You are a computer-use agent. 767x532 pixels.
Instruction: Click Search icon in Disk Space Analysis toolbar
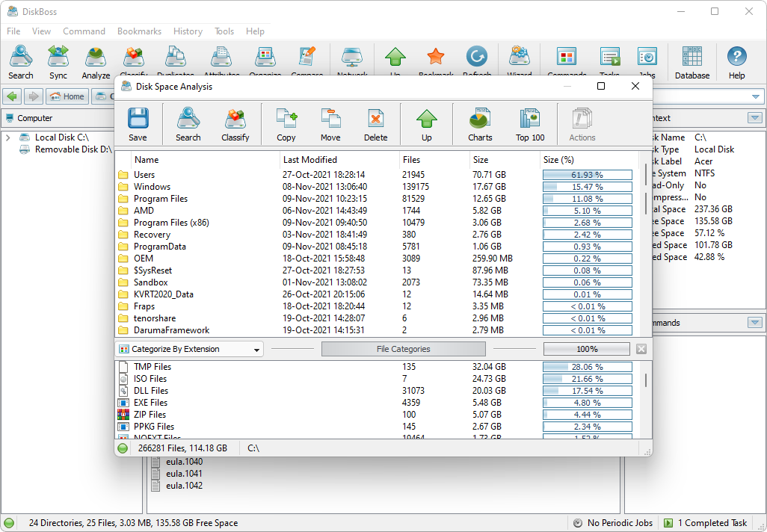click(x=188, y=125)
